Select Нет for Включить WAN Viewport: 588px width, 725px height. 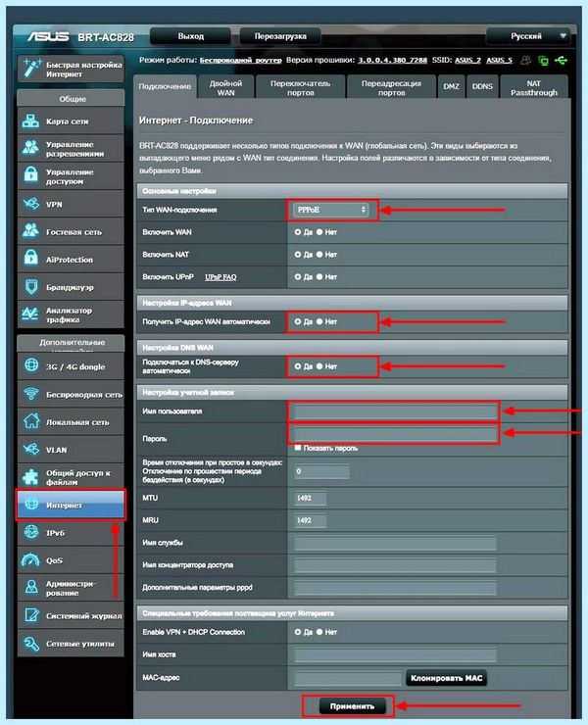319,232
